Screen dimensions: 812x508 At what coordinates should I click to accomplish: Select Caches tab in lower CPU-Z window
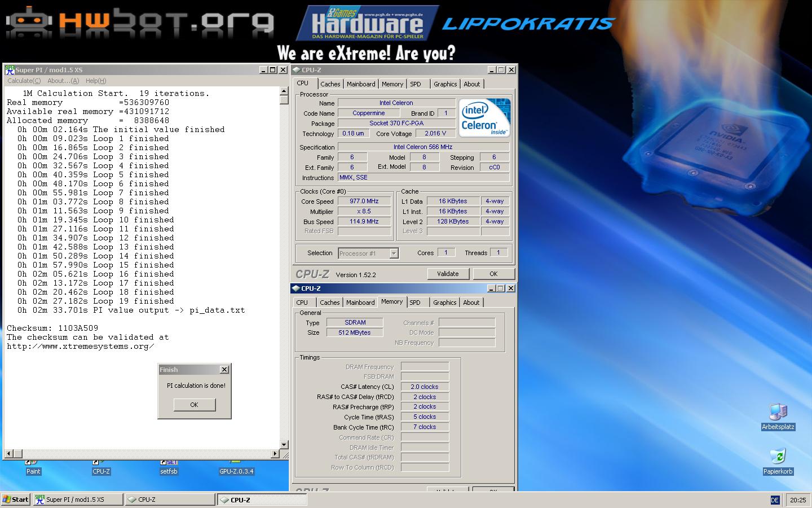pyautogui.click(x=330, y=303)
